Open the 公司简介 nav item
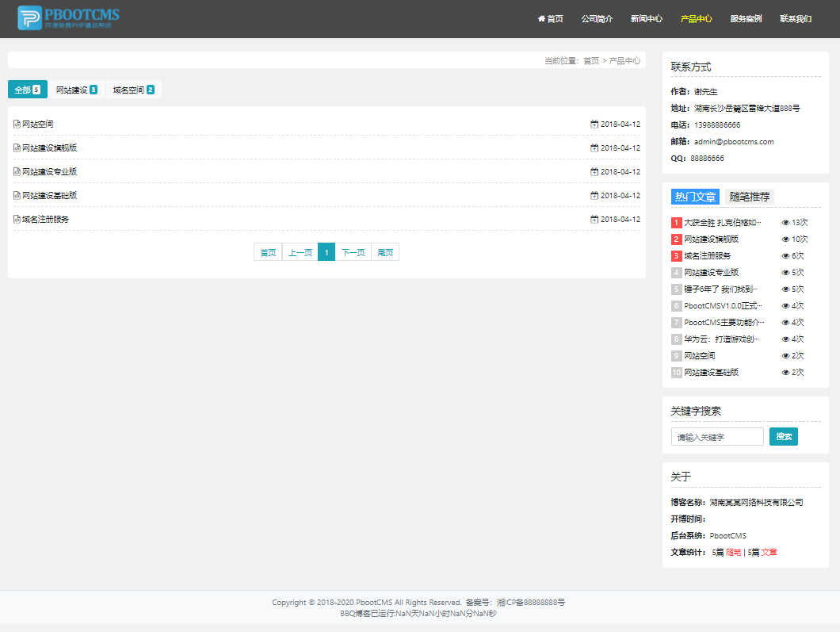Image resolution: width=840 pixels, height=632 pixels. (597, 19)
